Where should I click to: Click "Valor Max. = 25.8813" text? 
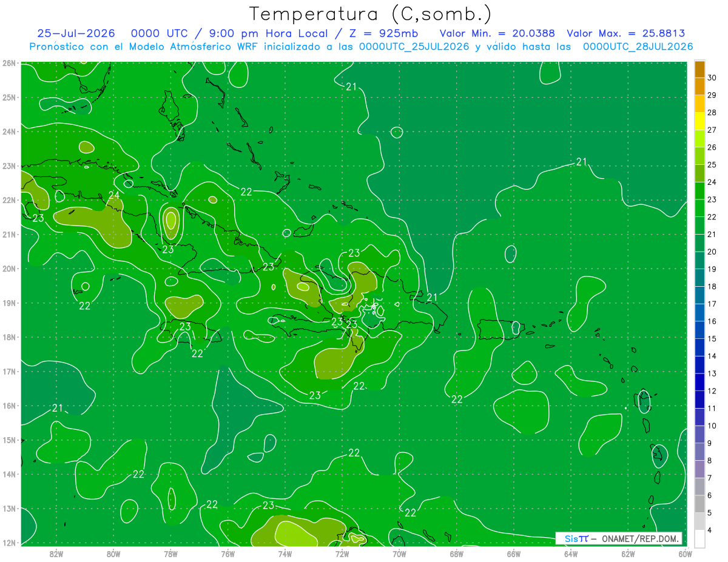[626, 34]
